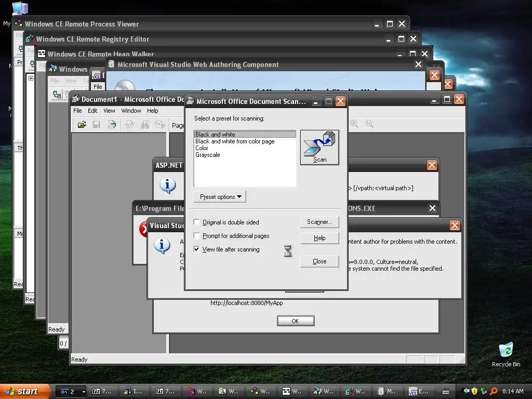Click the Find binoculars toolbar icon
532x399 pixels.
(x=145, y=125)
